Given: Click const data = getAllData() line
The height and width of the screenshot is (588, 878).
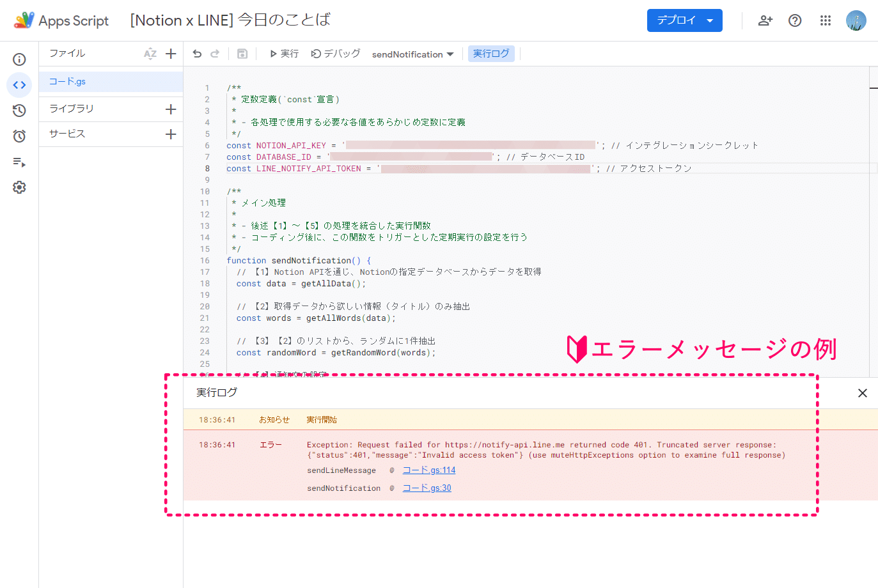Looking at the screenshot, I should coord(301,284).
